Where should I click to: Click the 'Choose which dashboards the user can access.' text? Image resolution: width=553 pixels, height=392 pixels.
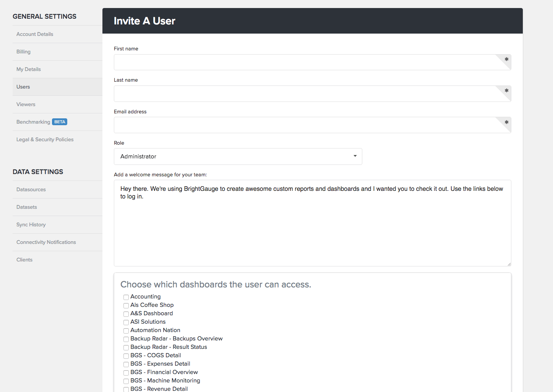click(216, 285)
